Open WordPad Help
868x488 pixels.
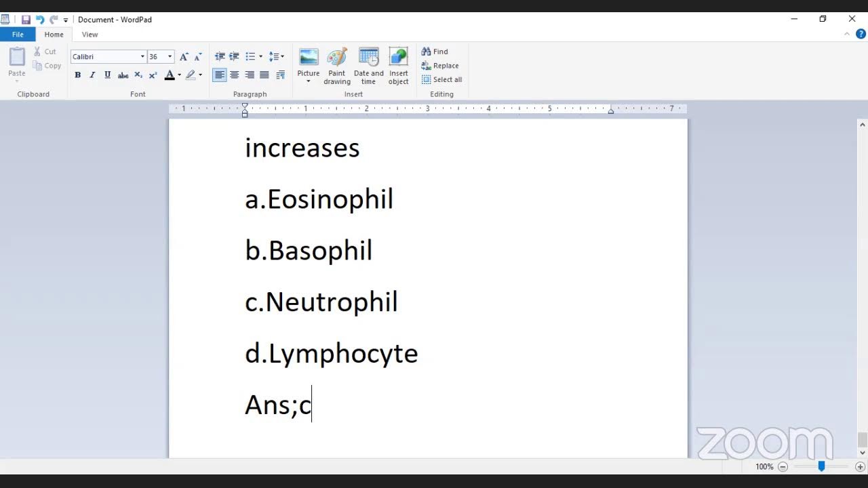tap(861, 34)
